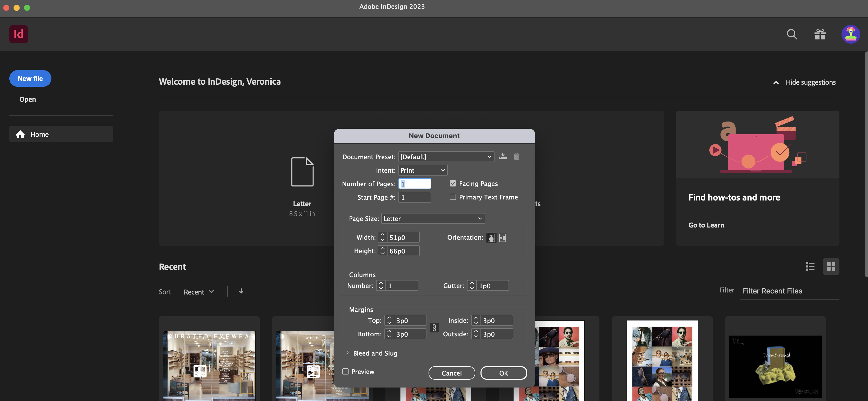
Task: Delete the selected document preset
Action: point(517,156)
